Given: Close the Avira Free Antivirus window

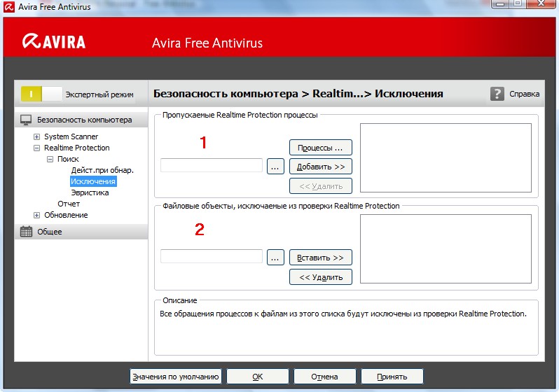Looking at the screenshot, I should tap(541, 3).
